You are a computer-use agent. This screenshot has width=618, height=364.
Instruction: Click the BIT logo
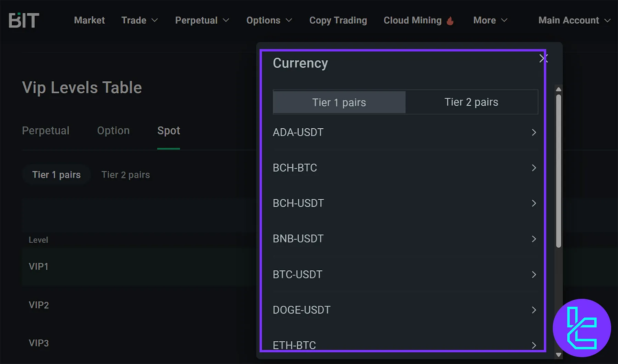(24, 20)
